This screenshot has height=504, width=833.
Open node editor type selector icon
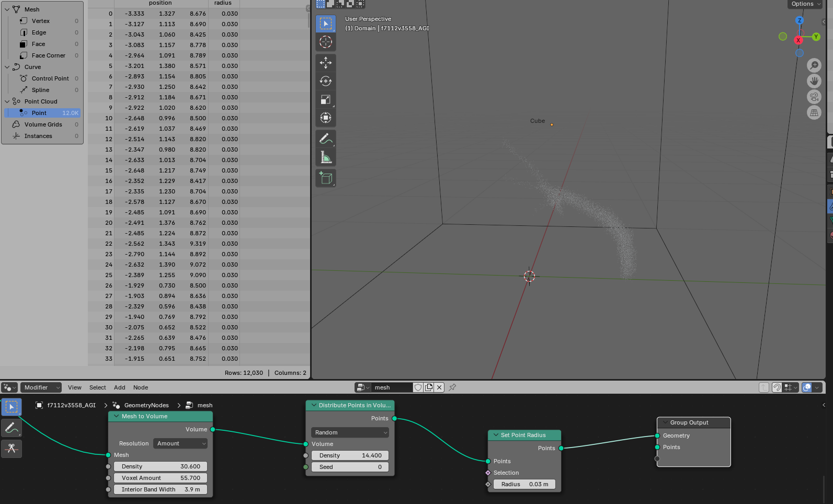pyautogui.click(x=9, y=387)
